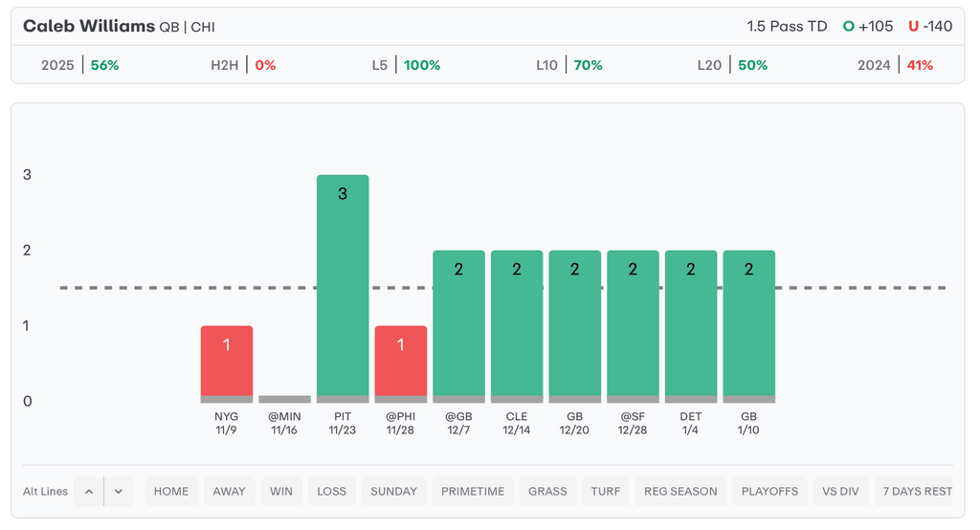The height and width of the screenshot is (530, 980).
Task: Click the NYG 11/9 red bar
Action: 227,361
